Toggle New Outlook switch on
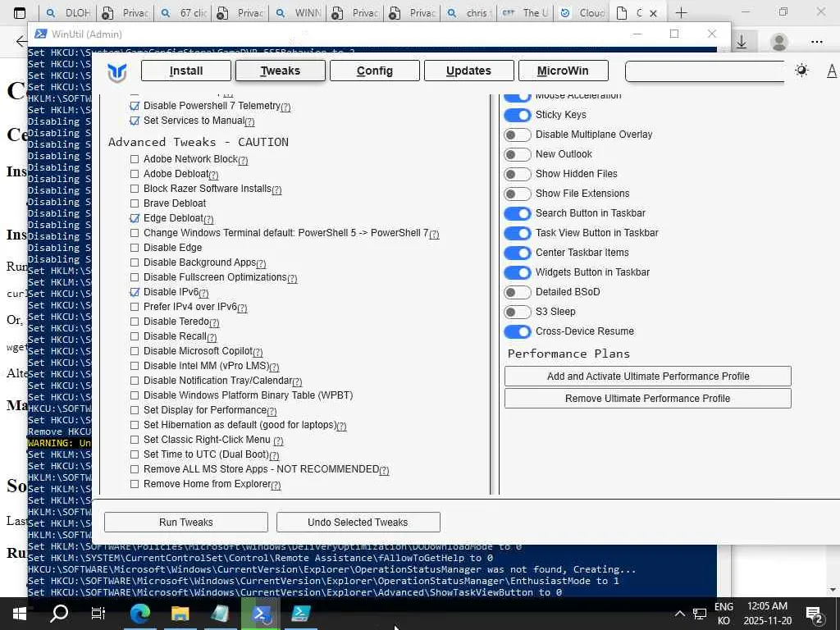This screenshot has height=630, width=840. point(518,154)
